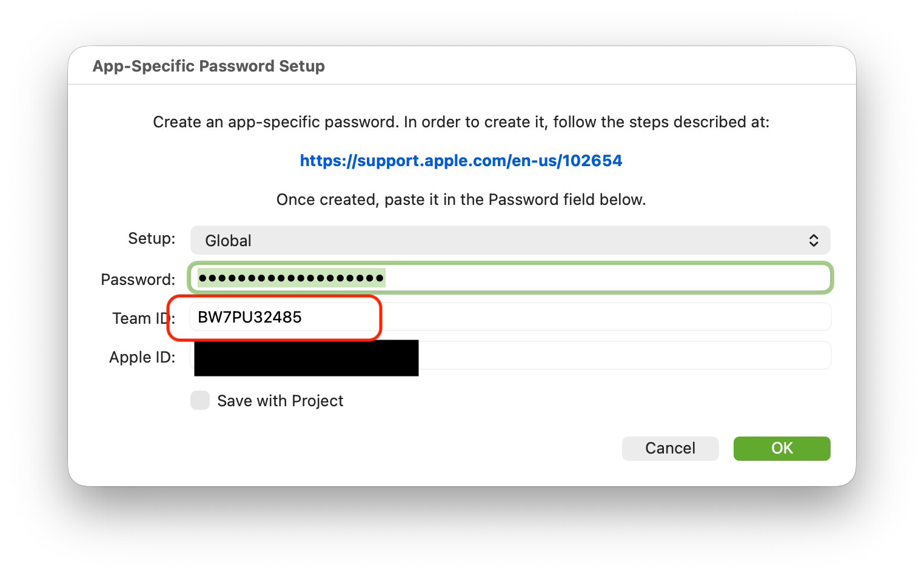Click the up-down chevron of Setup popup
The height and width of the screenshot is (576, 924).
pos(814,241)
